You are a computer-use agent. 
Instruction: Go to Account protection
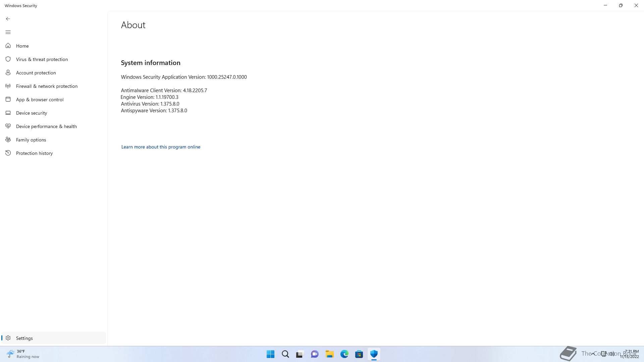point(54,73)
